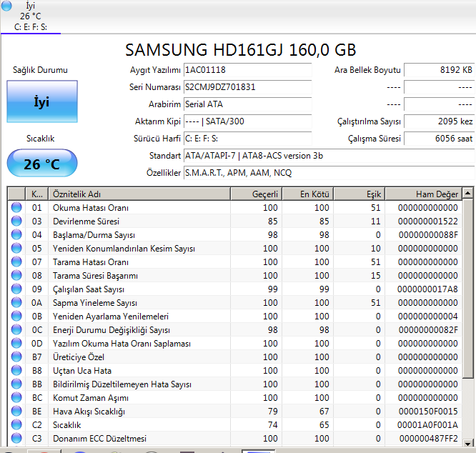Click Eşik value 15 in row 08
Image resolution: width=476 pixels, height=453 pixels.
[x=375, y=276]
